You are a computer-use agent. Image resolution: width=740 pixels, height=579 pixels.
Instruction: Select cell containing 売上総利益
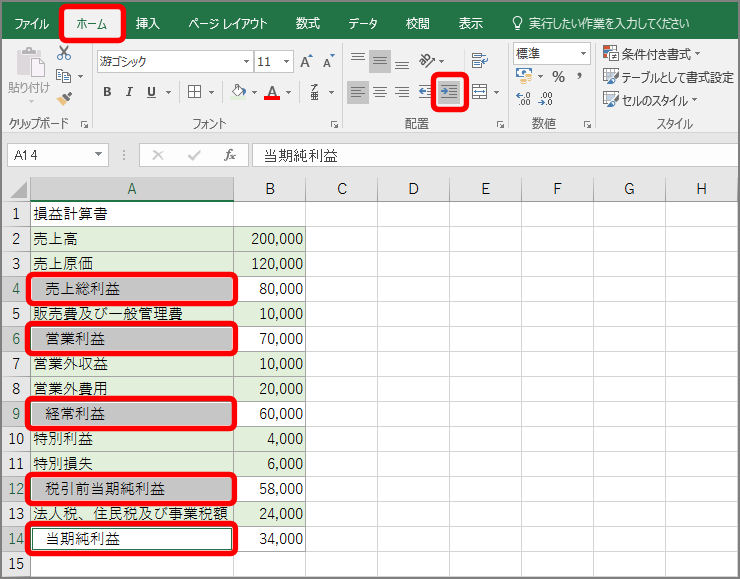click(132, 289)
